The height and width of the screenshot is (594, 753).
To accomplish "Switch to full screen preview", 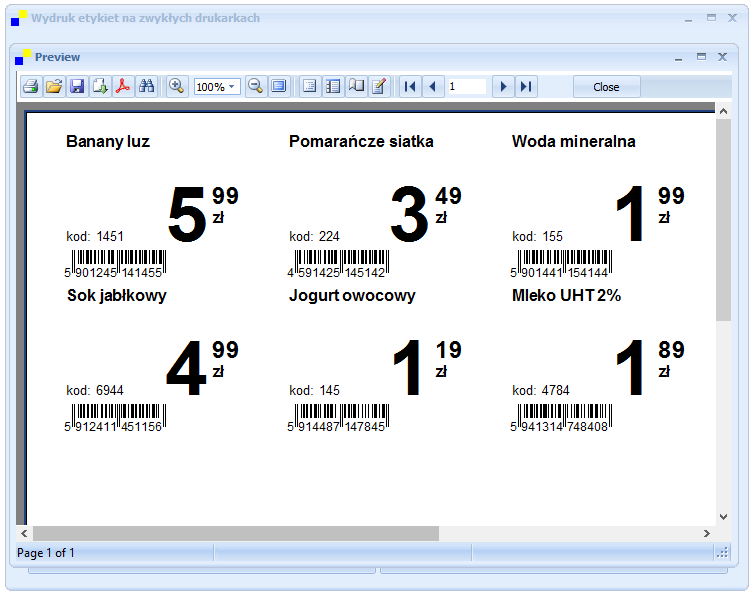I will pyautogui.click(x=279, y=87).
